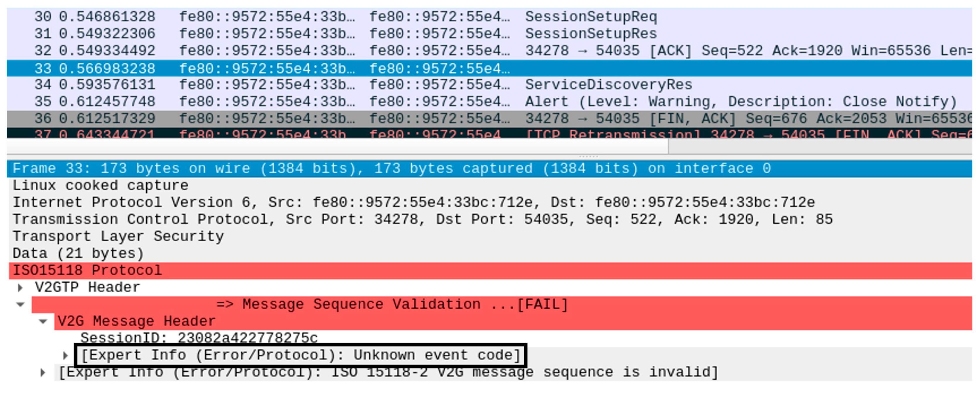Select the ISO15118 Protocol row
The height and width of the screenshot is (393, 980).
tap(87, 271)
